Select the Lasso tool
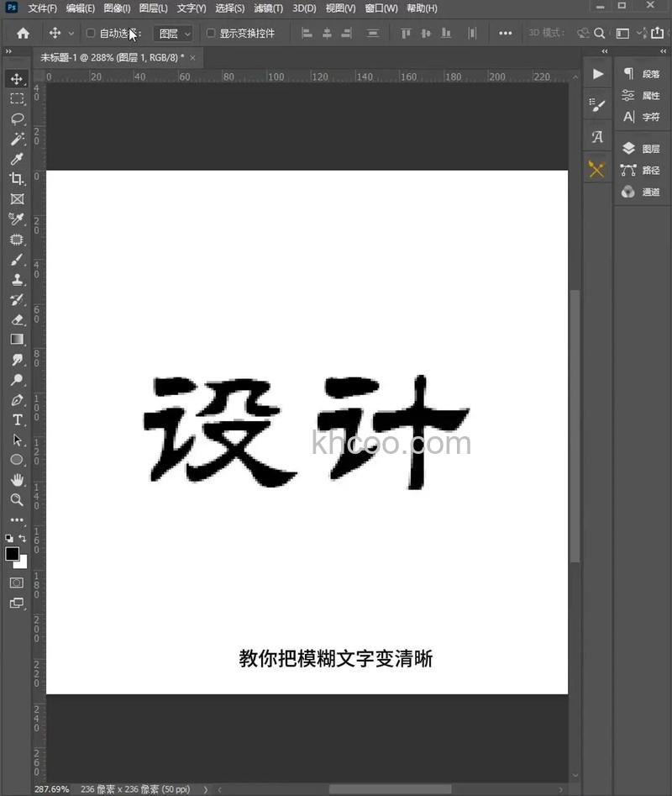672x796 pixels. coord(17,119)
